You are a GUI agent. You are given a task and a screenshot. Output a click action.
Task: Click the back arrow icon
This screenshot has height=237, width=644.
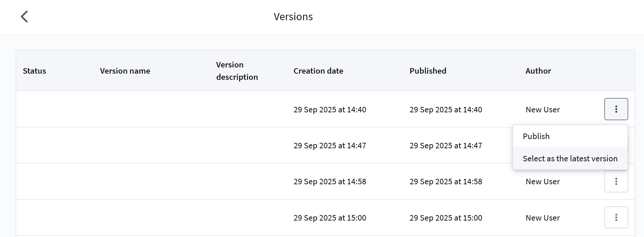click(24, 16)
